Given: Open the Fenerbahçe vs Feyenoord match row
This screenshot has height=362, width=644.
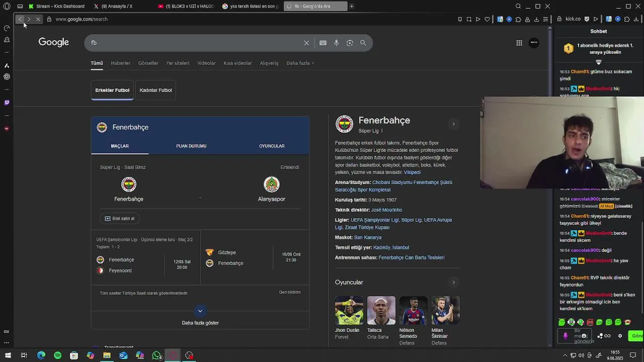Looking at the screenshot, I should point(145,257).
